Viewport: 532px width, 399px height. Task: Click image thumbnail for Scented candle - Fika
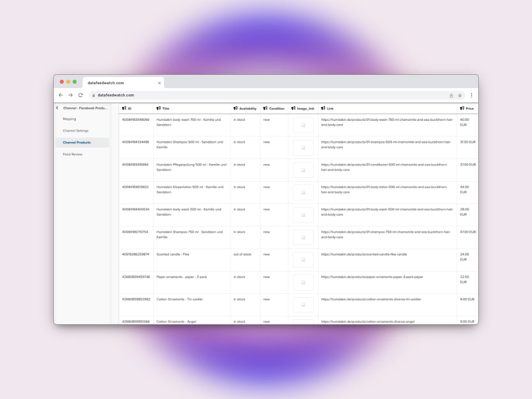pos(303,259)
